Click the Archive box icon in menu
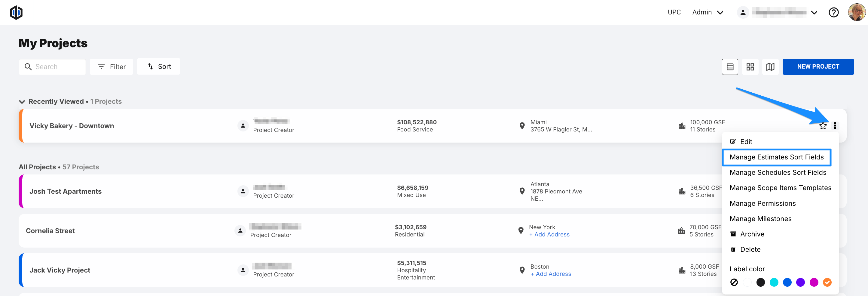Viewport: 868px width, 296px height. click(x=733, y=234)
